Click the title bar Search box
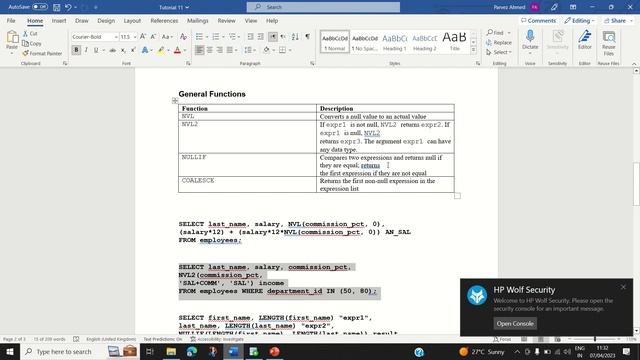 pos(323,7)
